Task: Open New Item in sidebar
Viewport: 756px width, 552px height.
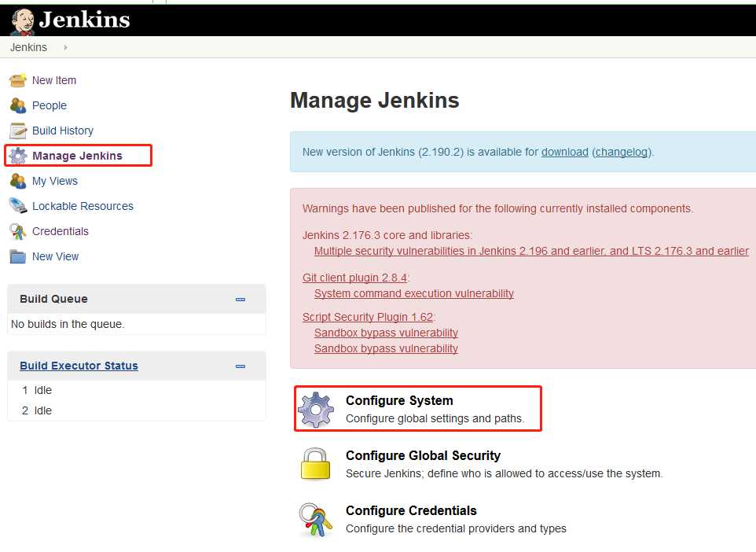Action: tap(54, 80)
